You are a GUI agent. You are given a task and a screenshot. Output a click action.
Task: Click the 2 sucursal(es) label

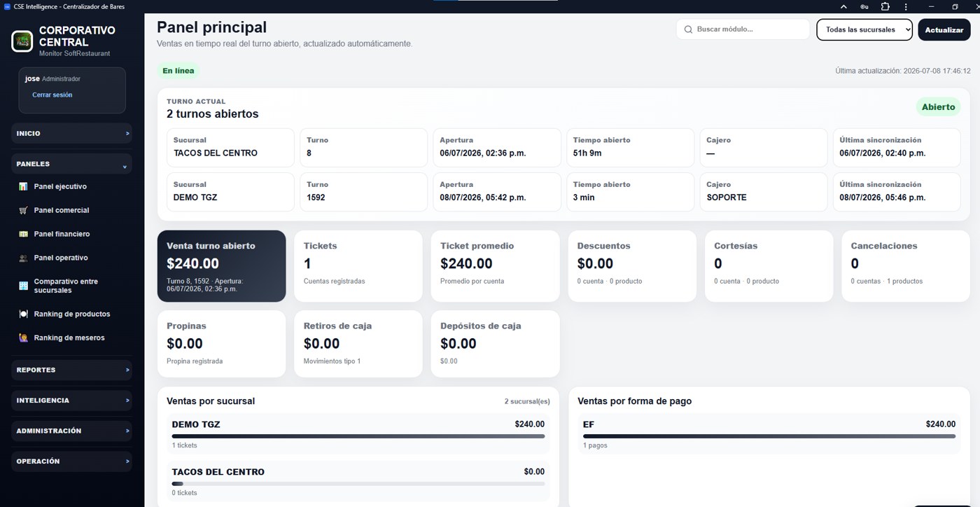[527, 402]
